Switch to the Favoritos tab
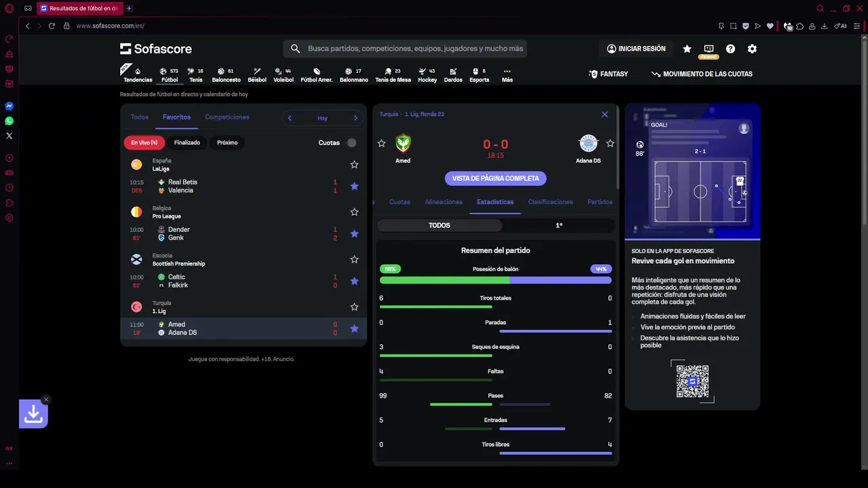 click(x=176, y=117)
